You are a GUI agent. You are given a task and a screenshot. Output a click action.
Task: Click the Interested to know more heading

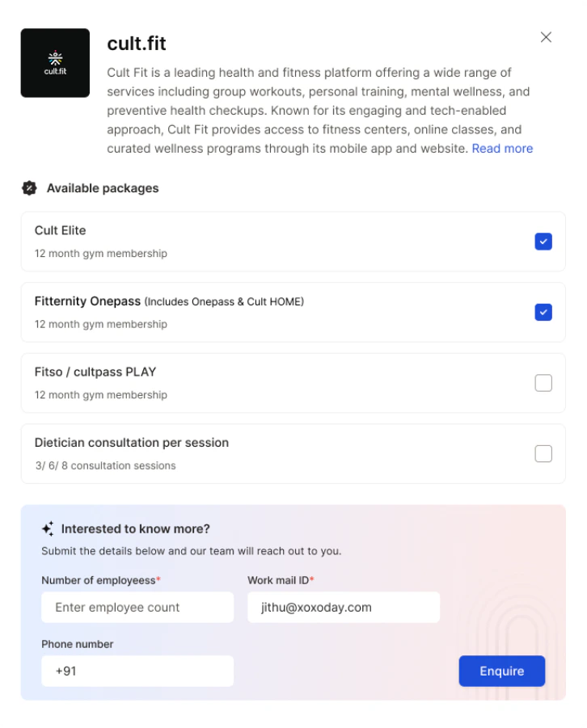[x=135, y=528]
